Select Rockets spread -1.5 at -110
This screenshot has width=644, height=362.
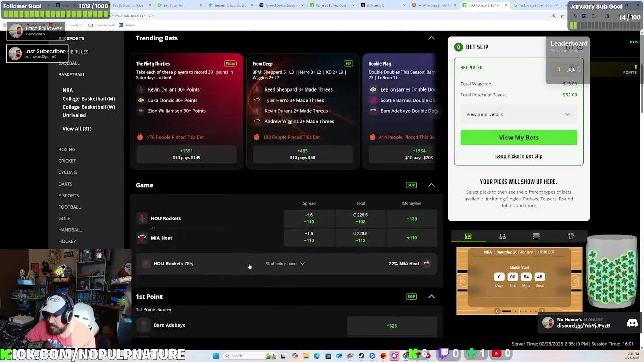309,218
